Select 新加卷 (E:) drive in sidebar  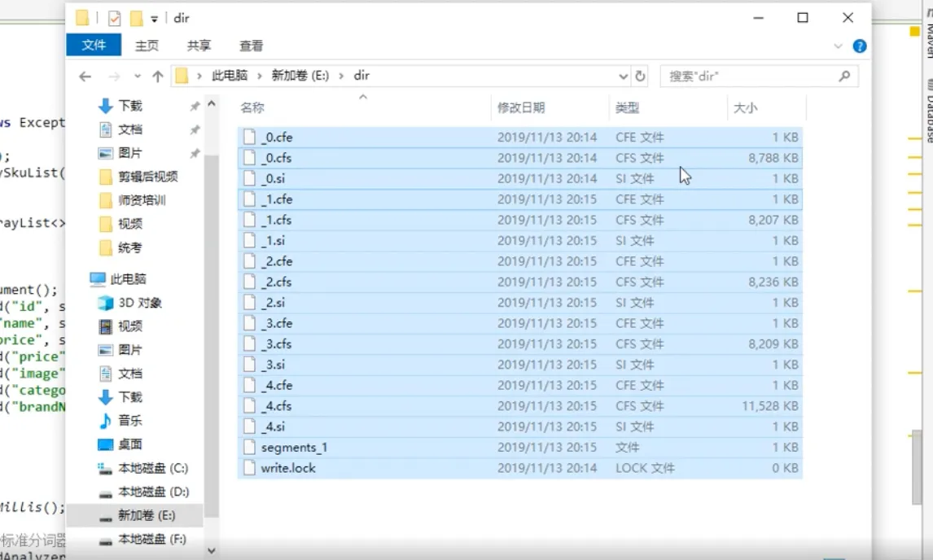click(x=147, y=515)
